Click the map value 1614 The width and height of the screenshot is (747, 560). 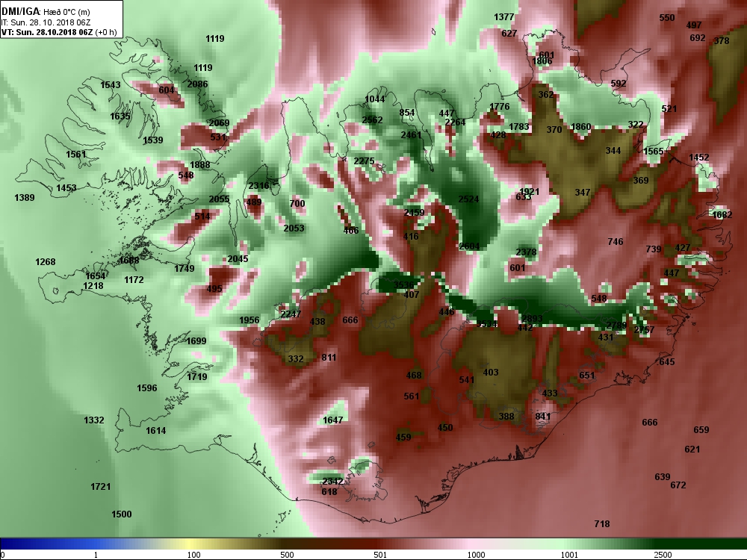tap(156, 431)
